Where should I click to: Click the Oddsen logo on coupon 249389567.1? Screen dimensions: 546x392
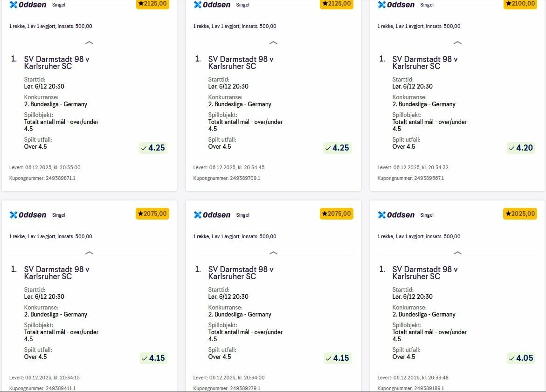pyautogui.click(x=396, y=5)
